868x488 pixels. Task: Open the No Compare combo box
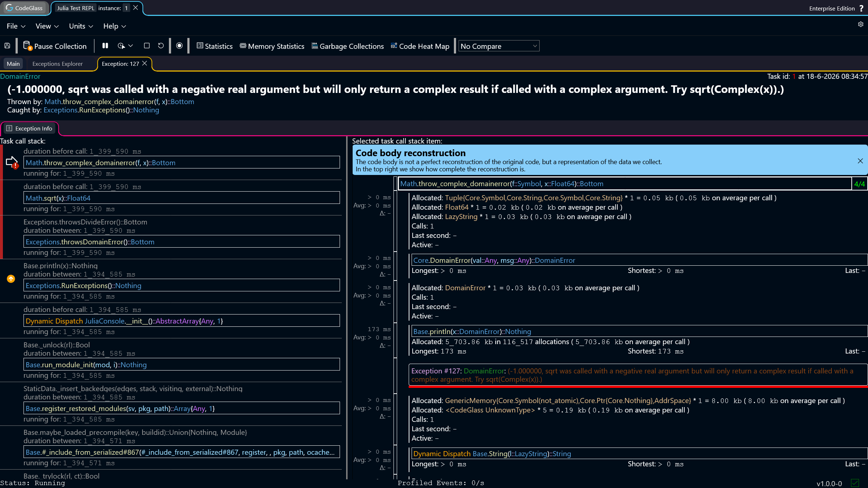(499, 46)
